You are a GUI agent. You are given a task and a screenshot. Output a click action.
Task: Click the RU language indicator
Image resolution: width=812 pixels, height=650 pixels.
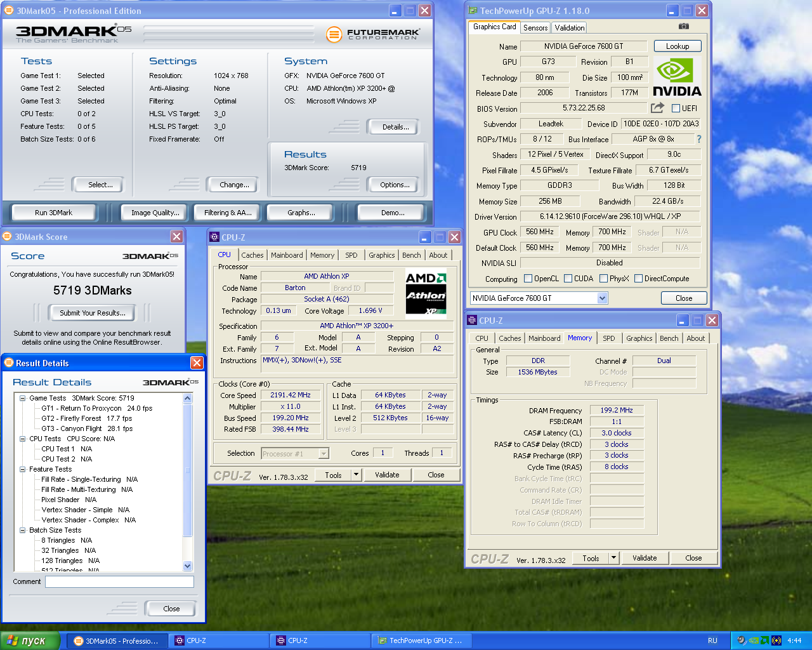pyautogui.click(x=712, y=641)
